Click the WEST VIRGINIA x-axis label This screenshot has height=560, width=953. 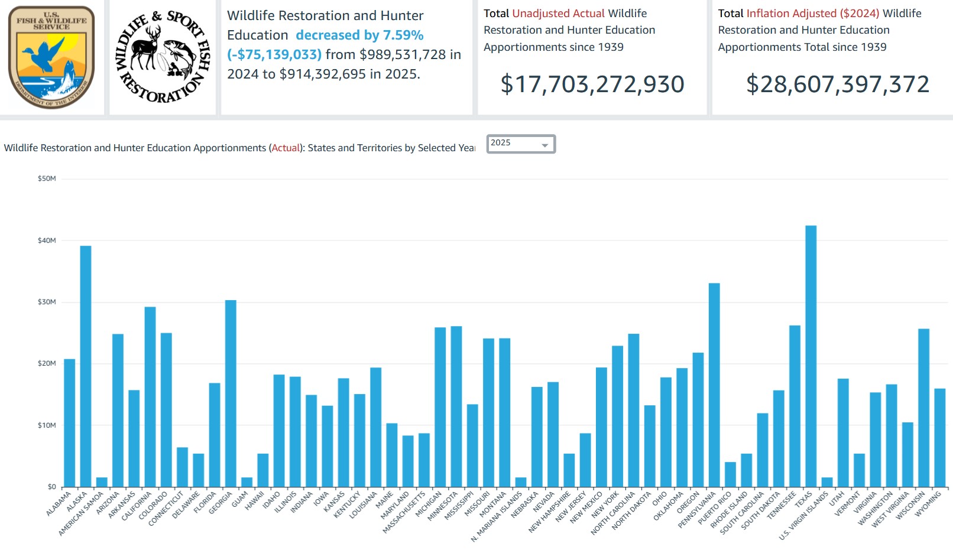click(890, 509)
